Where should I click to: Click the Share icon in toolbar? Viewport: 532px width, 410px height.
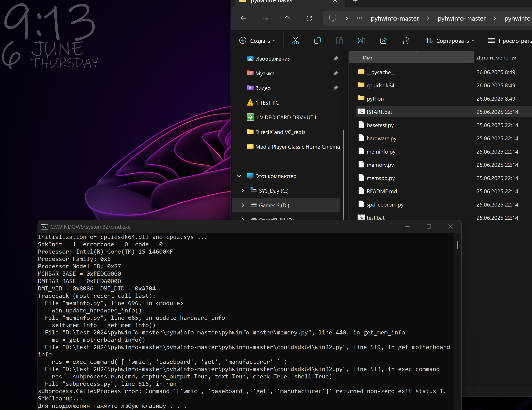[x=384, y=41]
